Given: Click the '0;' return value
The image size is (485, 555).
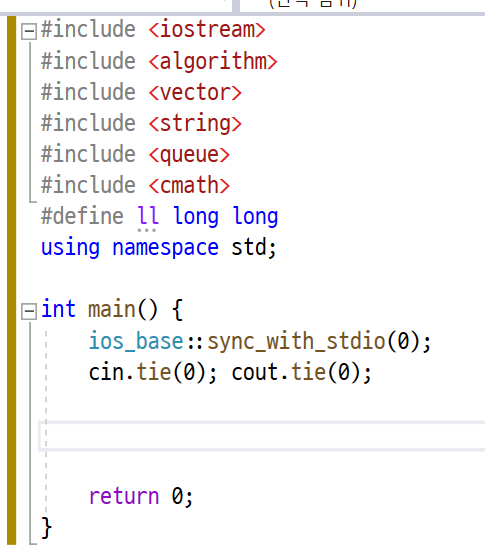Looking at the screenshot, I should (182, 496).
